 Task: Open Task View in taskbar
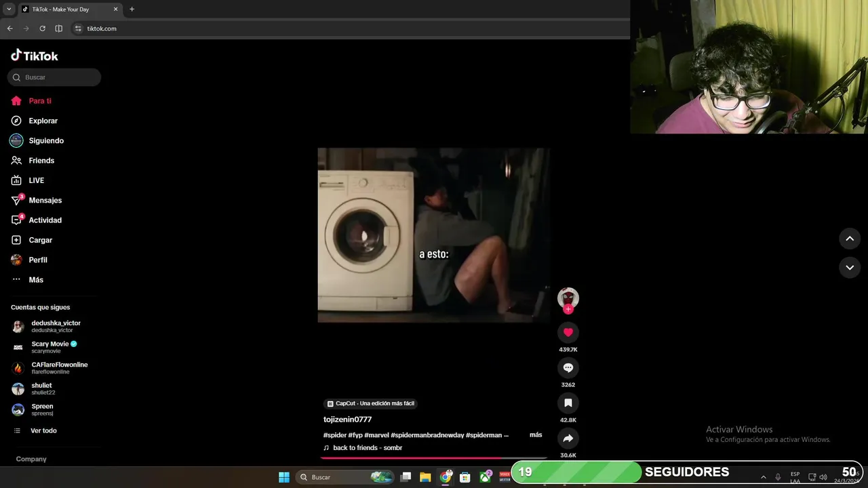pyautogui.click(x=406, y=477)
